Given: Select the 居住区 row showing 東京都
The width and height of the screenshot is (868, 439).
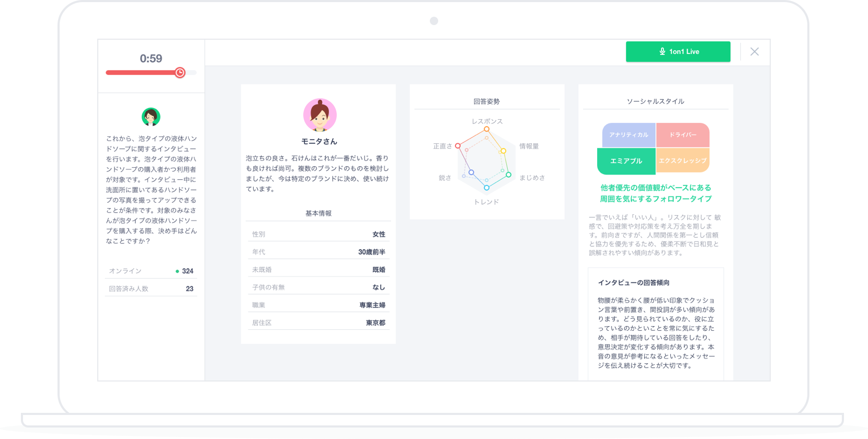Looking at the screenshot, I should 318,322.
